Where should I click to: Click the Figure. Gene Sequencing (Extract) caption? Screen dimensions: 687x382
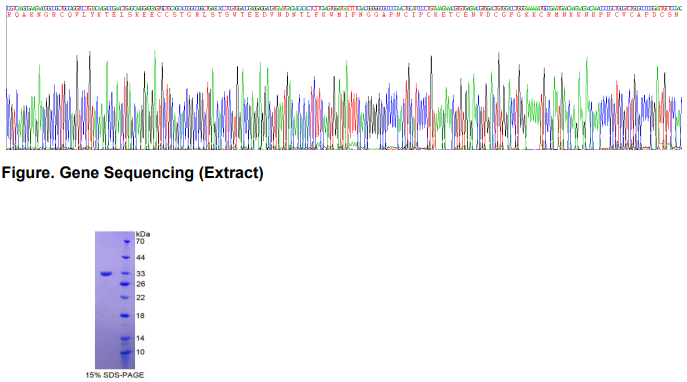click(132, 173)
